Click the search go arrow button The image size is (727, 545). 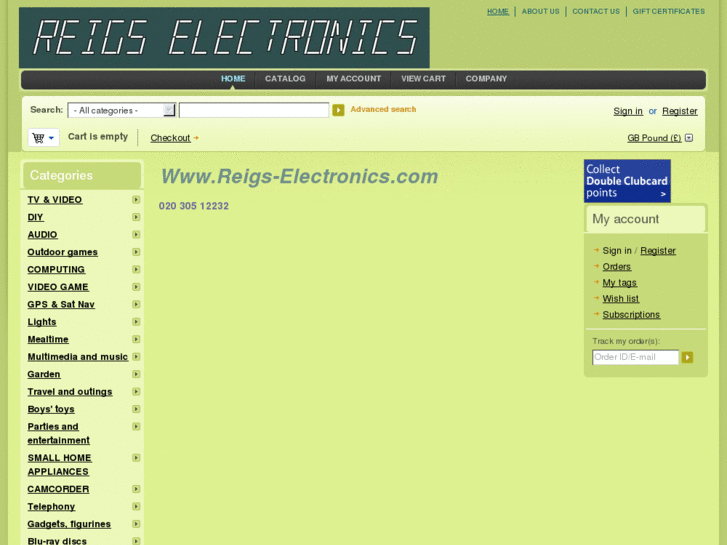[338, 110]
